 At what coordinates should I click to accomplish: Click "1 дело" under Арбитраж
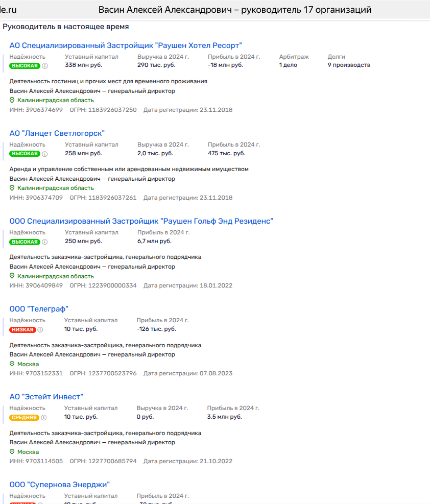click(x=288, y=65)
